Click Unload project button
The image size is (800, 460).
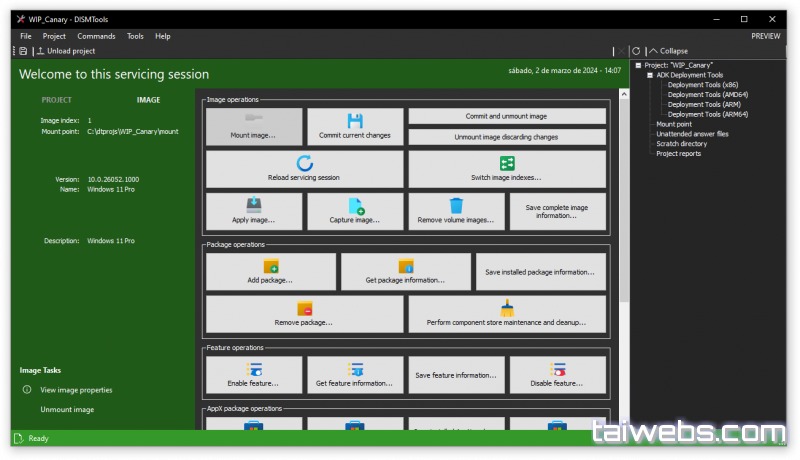pyautogui.click(x=65, y=51)
